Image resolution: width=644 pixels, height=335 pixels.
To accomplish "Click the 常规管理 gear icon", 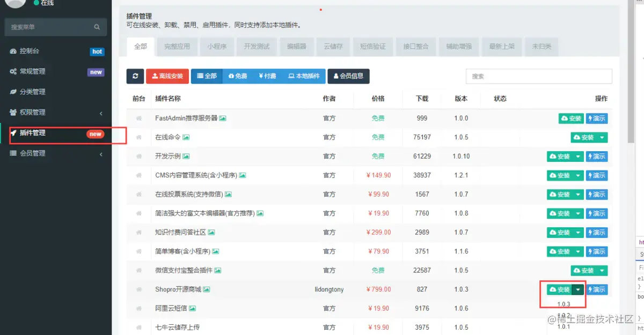I will pos(14,71).
